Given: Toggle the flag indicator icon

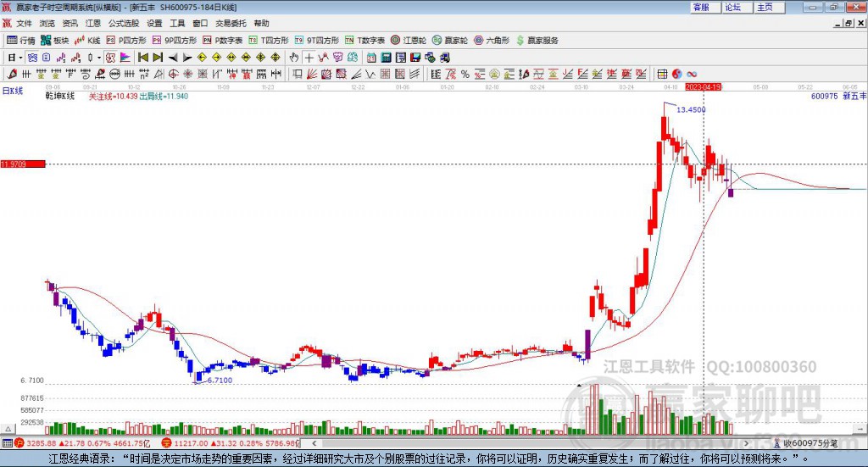Looking at the screenshot, I should [127, 58].
